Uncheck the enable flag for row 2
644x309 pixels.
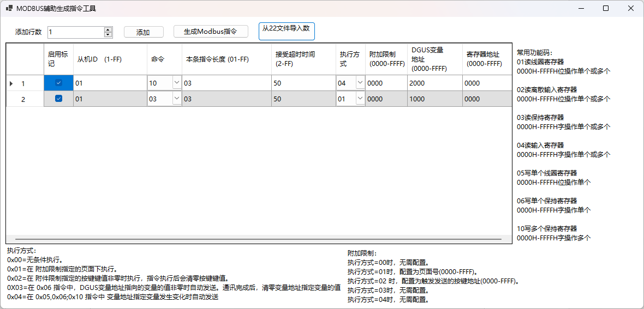tap(59, 99)
